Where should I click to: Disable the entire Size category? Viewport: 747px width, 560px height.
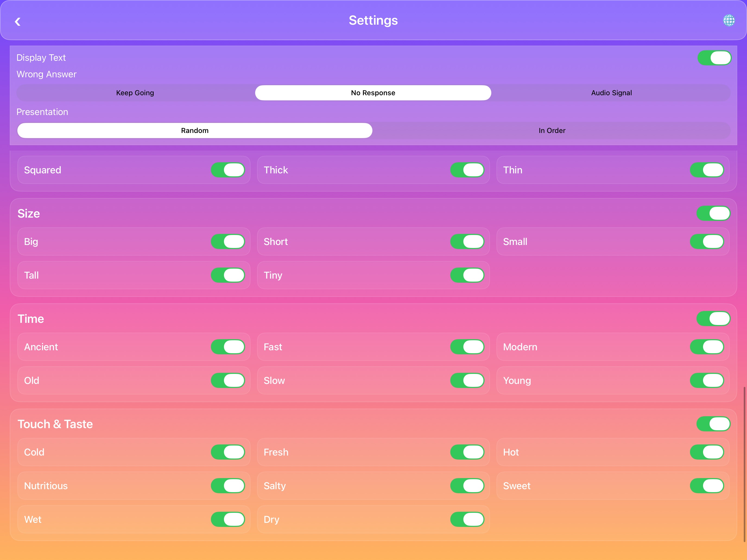pos(713,213)
